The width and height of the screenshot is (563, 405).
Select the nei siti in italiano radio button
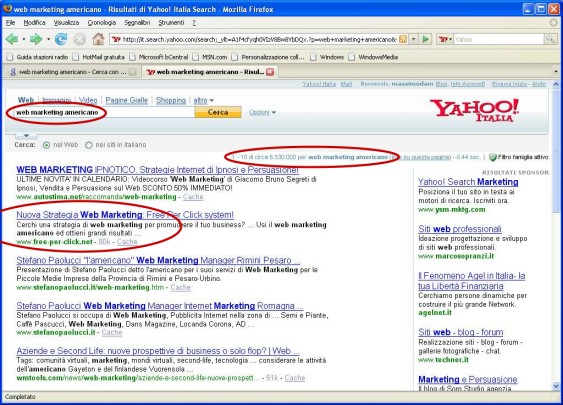pos(88,145)
